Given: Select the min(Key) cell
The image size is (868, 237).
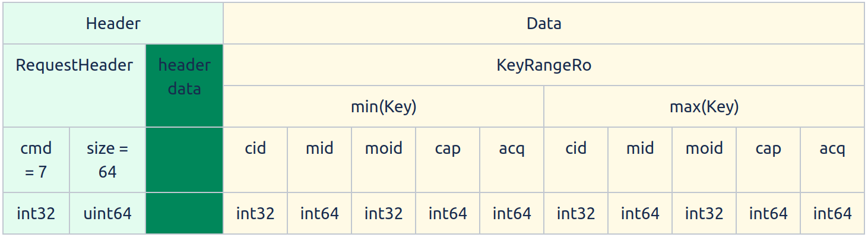Looking at the screenshot, I should click(384, 106).
